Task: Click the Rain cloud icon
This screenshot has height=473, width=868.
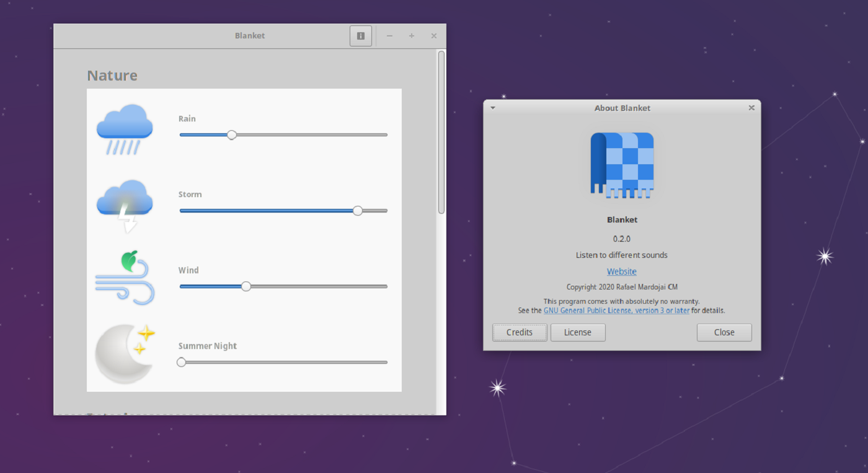Action: click(x=125, y=129)
